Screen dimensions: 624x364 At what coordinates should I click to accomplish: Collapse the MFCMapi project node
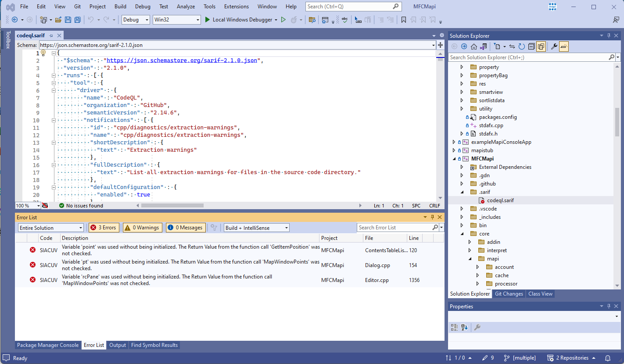click(x=454, y=158)
